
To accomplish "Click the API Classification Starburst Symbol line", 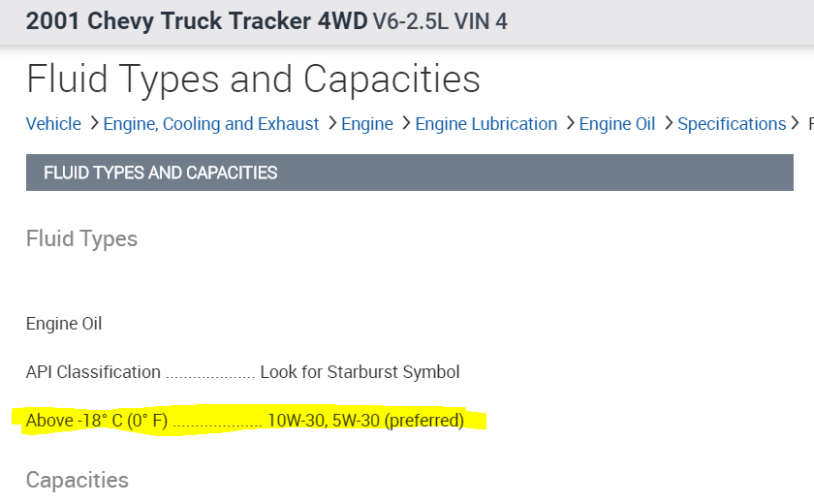I will coord(242,372).
